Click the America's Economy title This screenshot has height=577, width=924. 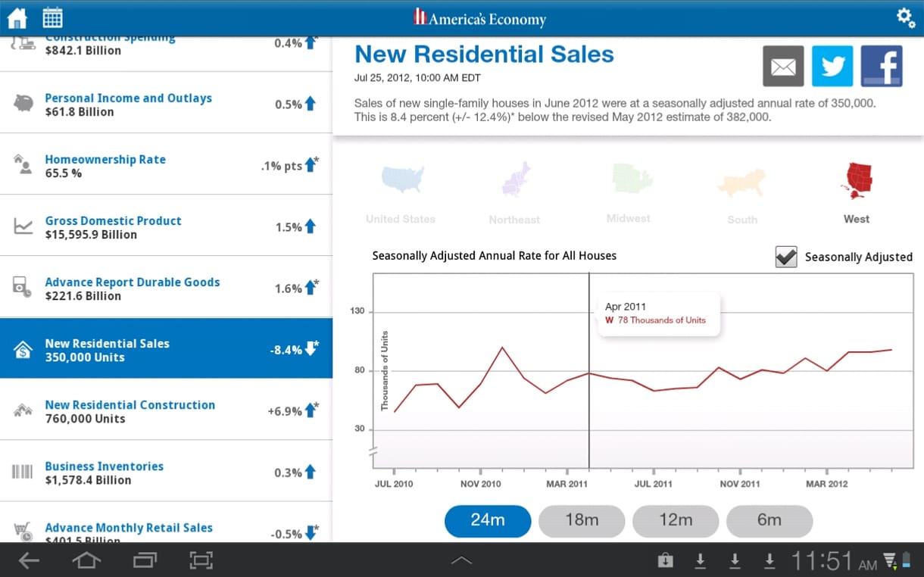point(480,18)
